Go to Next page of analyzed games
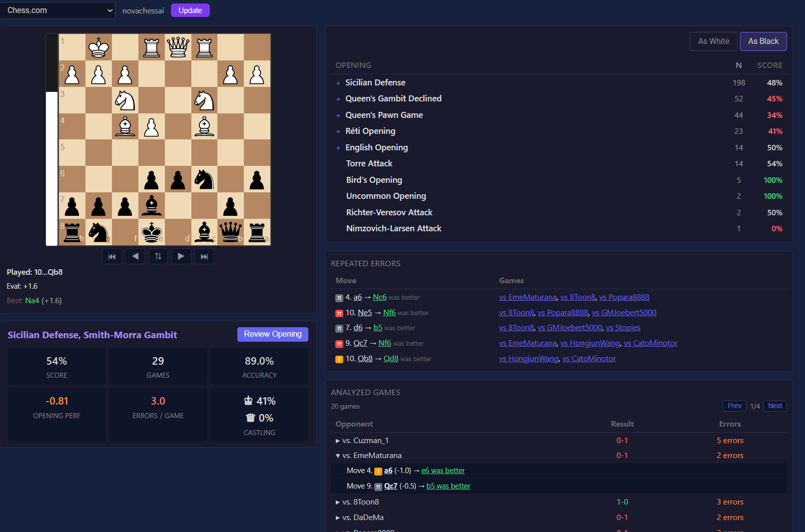The image size is (805, 532). [x=775, y=406]
